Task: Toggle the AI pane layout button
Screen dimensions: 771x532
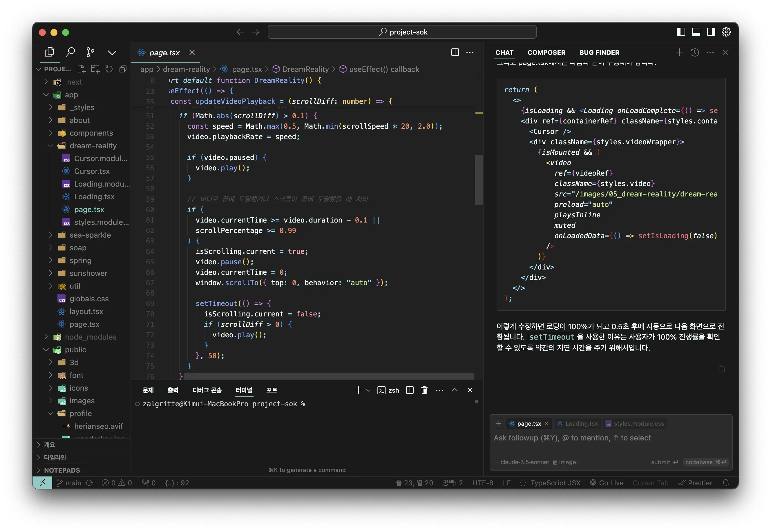Action: pyautogui.click(x=711, y=32)
